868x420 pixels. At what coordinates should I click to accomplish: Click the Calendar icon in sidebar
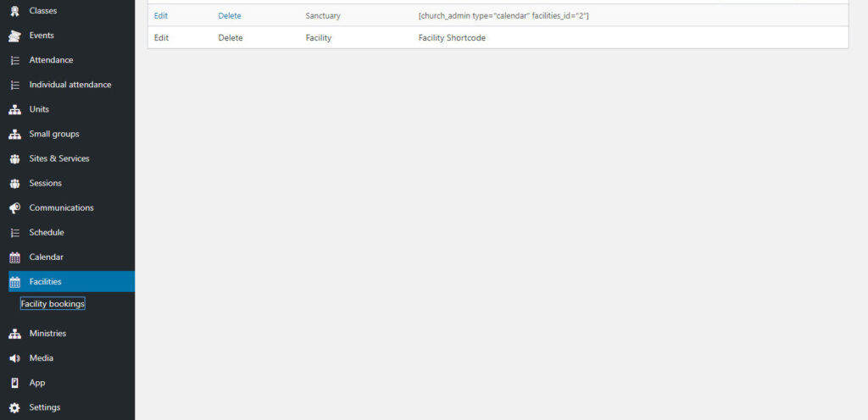14,257
